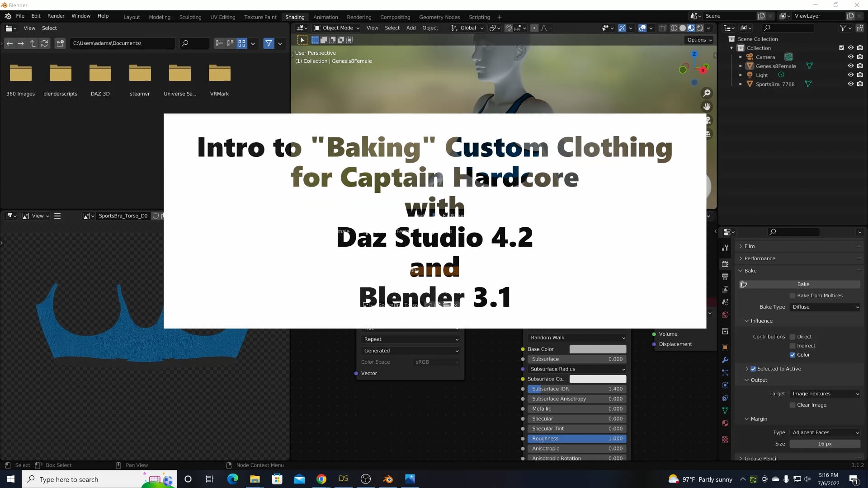Open the Bake Type Diffuse dropdown
The width and height of the screenshot is (868, 488).
coord(825,307)
